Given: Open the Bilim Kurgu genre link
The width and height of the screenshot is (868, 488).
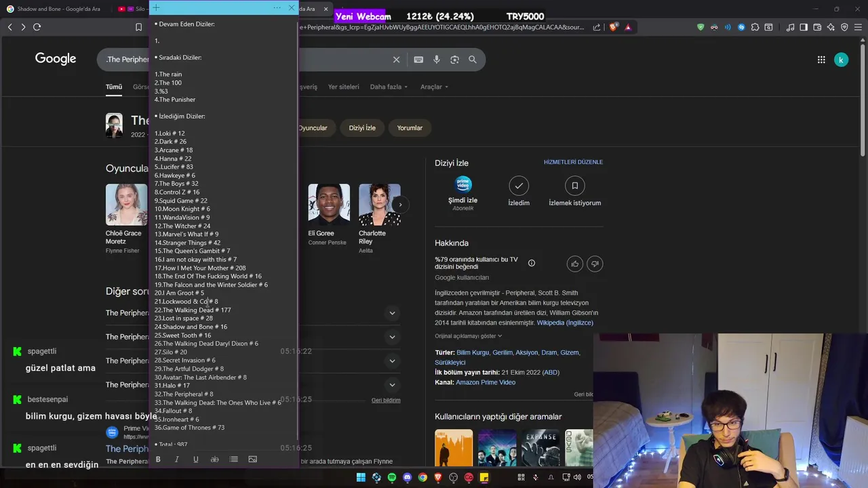Looking at the screenshot, I should pos(473,352).
